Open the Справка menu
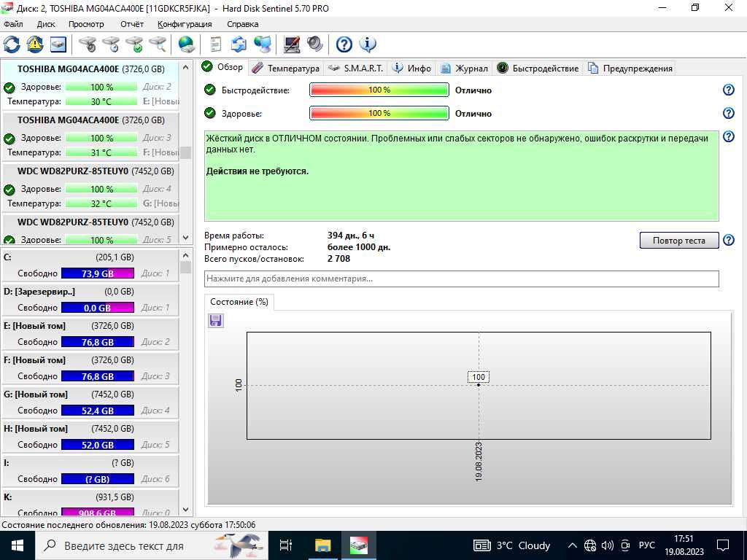 [x=242, y=24]
